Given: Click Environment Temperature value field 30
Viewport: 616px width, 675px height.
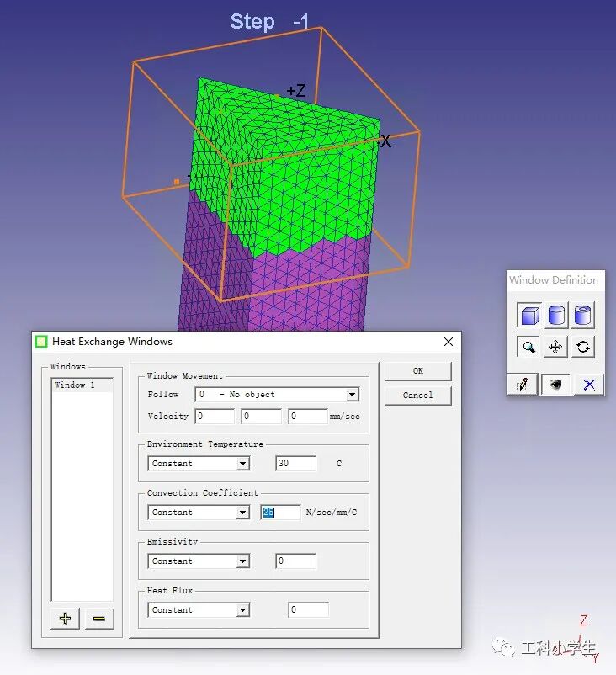Looking at the screenshot, I should [295, 463].
